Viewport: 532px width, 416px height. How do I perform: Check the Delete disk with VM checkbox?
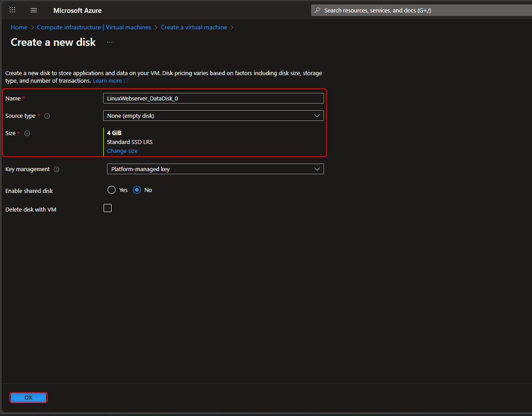click(x=107, y=208)
